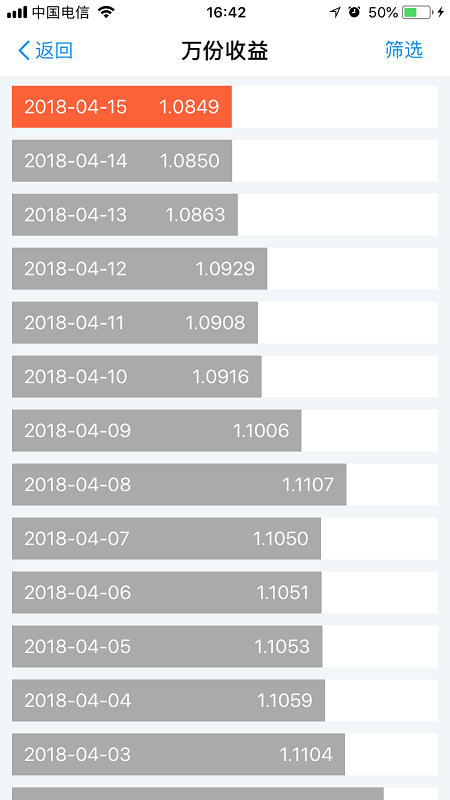
Task: Select the 2018-04-06 bar 1.1051
Action: [167, 592]
